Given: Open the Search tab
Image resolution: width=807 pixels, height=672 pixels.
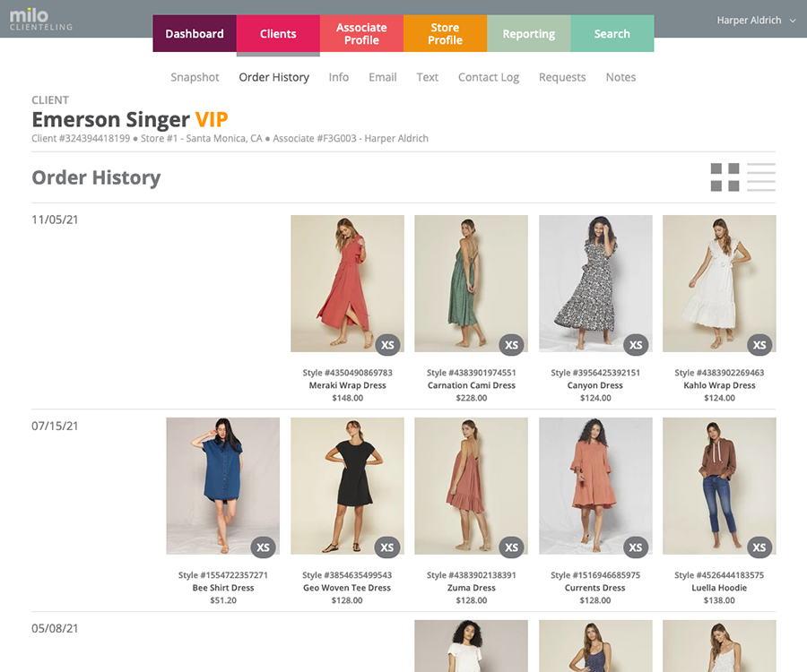Looking at the screenshot, I should (612, 33).
